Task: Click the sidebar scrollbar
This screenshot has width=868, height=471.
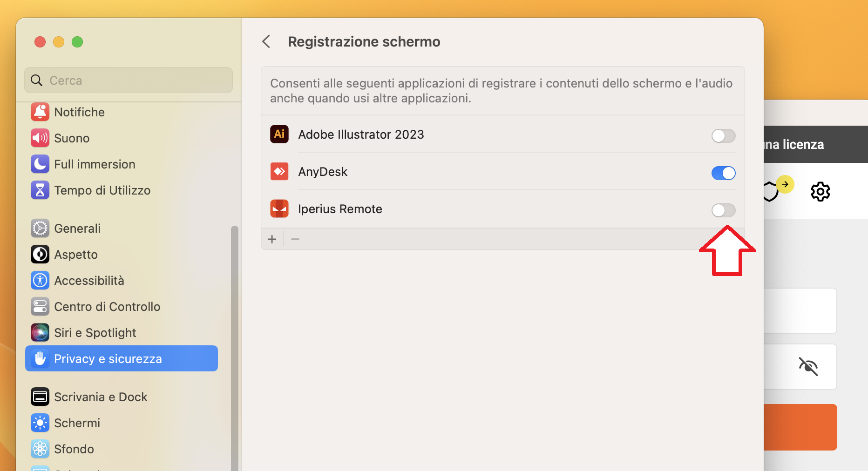Action: tap(235, 348)
